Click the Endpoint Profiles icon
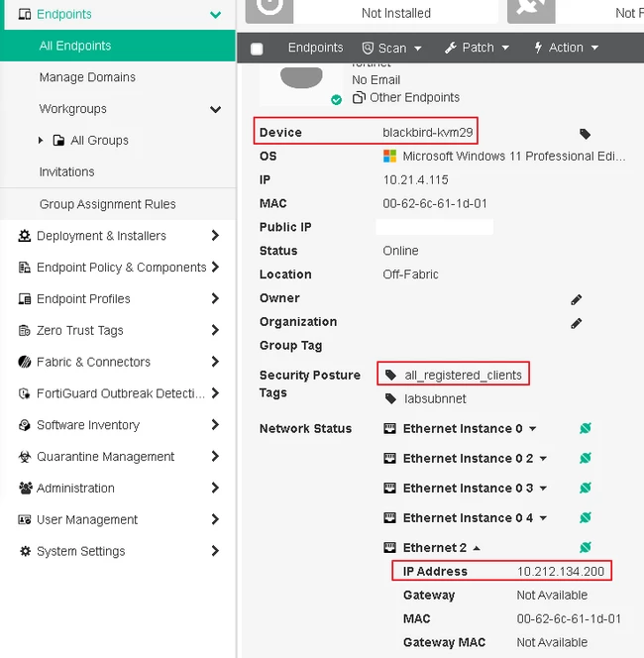The image size is (644, 658). (x=25, y=299)
